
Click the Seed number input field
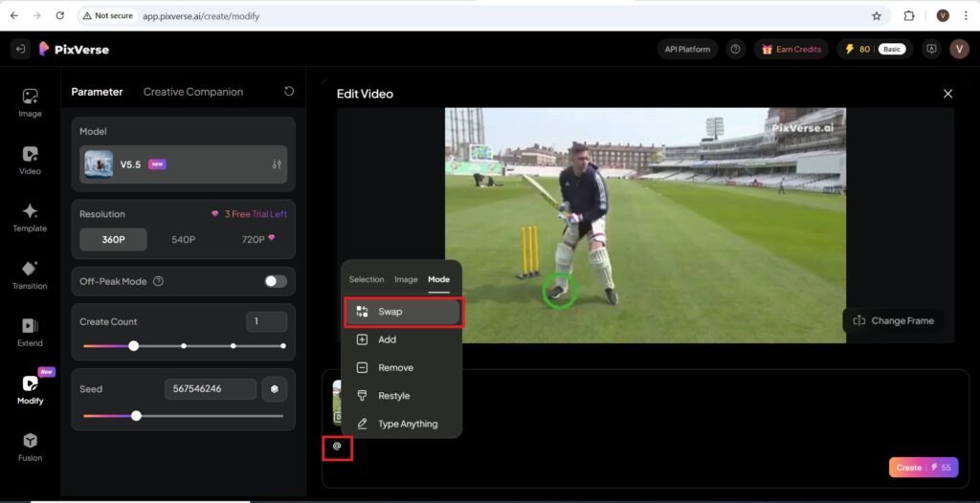(x=210, y=389)
